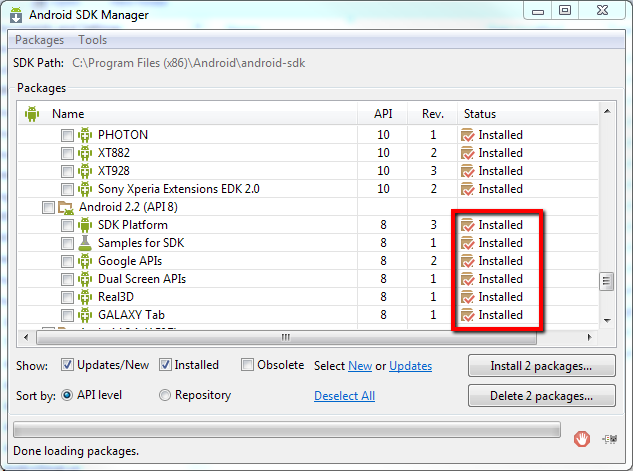The width and height of the screenshot is (633, 471).
Task: Click the Android icon next to SDK Platform
Action: (x=85, y=225)
